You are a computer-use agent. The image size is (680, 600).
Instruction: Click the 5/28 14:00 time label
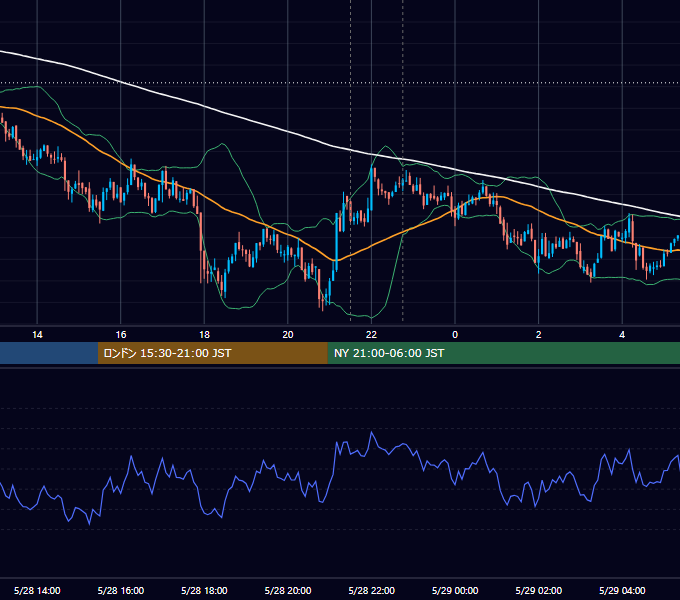(x=37, y=590)
